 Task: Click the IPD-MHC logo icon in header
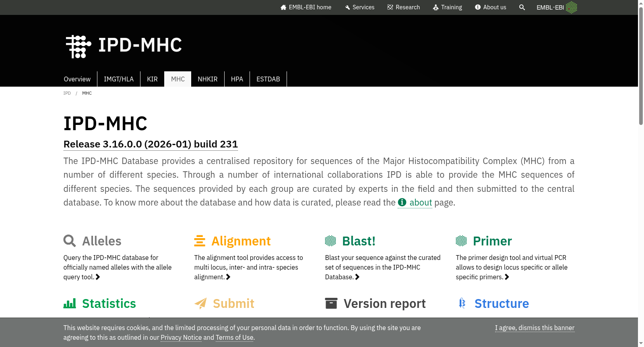point(78,46)
